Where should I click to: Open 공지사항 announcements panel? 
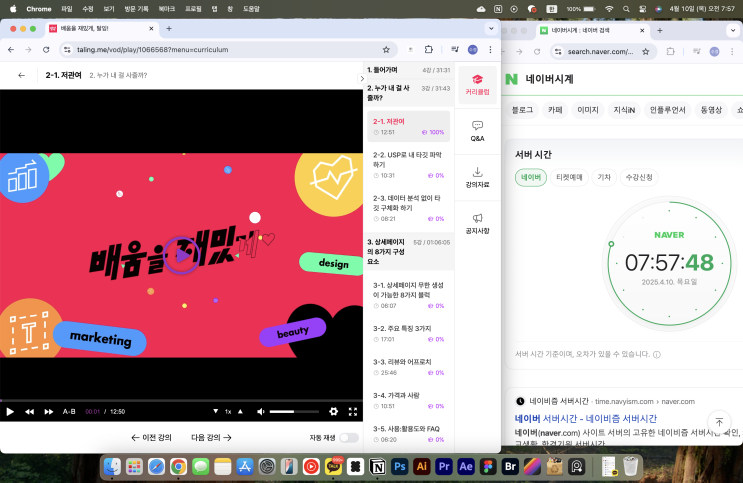point(477,224)
